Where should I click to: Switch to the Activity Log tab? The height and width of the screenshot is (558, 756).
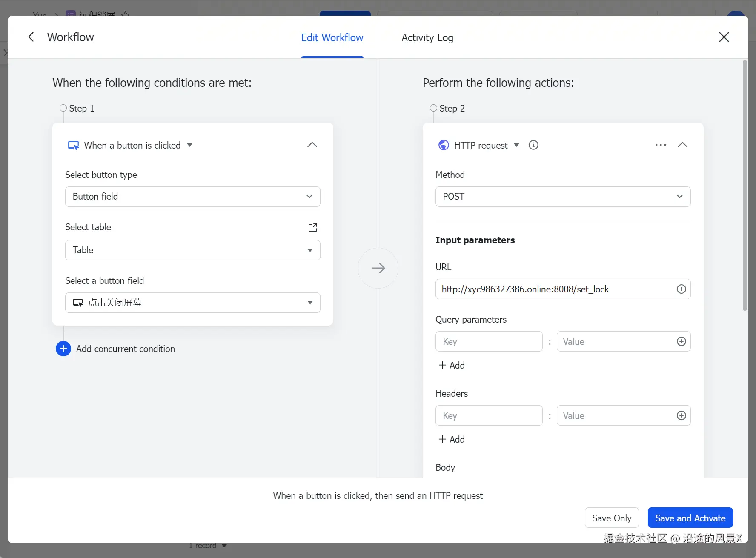pyautogui.click(x=427, y=38)
